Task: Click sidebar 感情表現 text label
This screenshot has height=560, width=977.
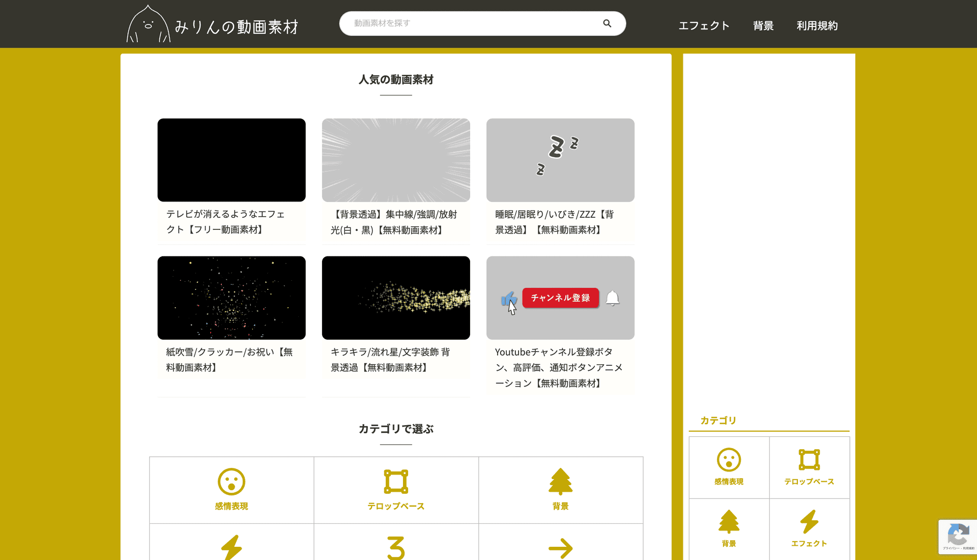Action: (x=729, y=482)
